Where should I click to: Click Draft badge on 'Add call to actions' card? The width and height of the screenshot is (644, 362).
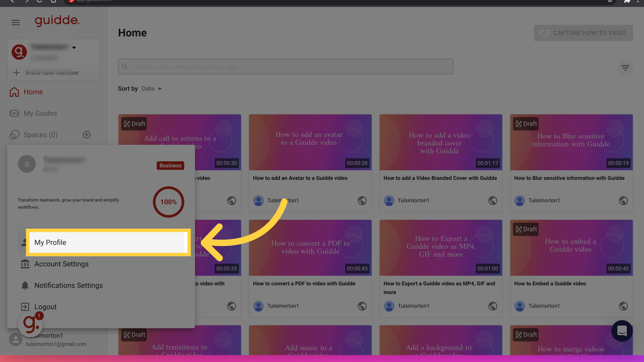tap(134, 124)
